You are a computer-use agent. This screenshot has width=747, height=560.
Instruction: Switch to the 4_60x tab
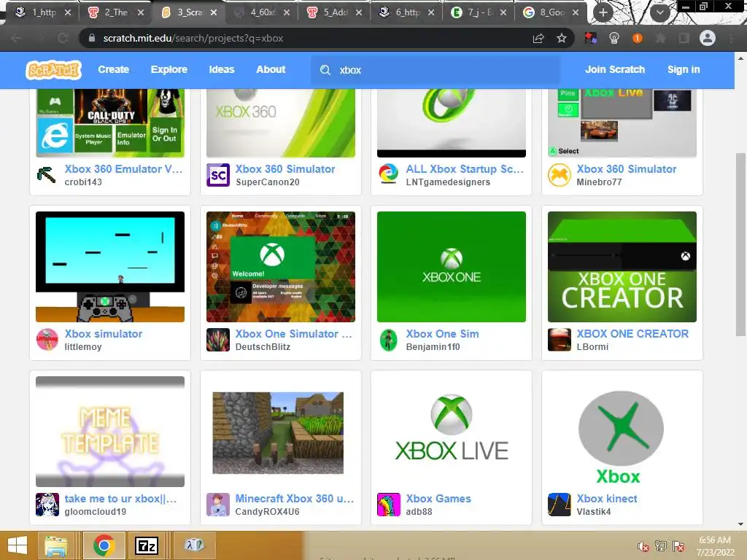(262, 12)
